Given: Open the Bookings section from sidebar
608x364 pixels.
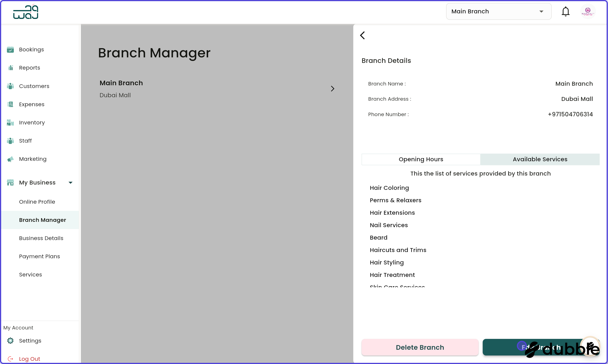Looking at the screenshot, I should tap(31, 49).
